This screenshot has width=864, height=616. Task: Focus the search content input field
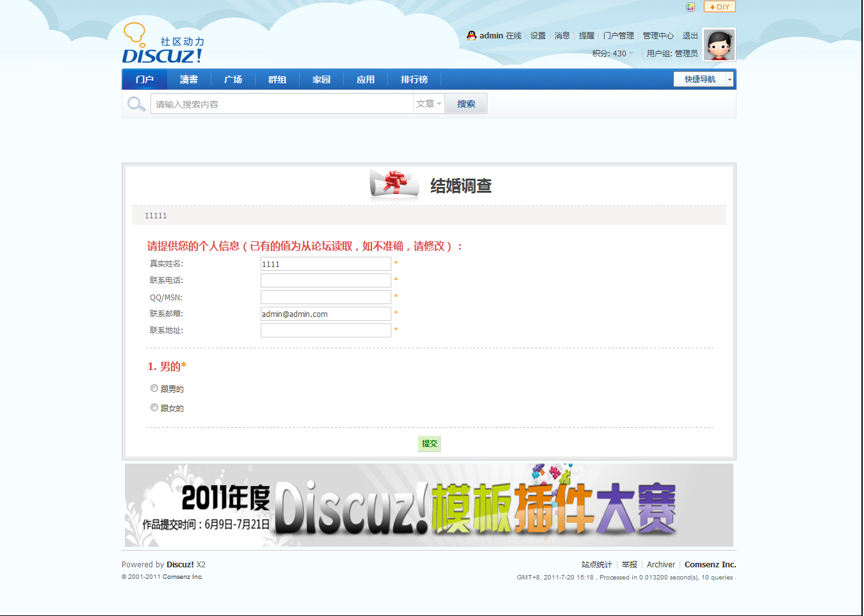pyautogui.click(x=282, y=104)
